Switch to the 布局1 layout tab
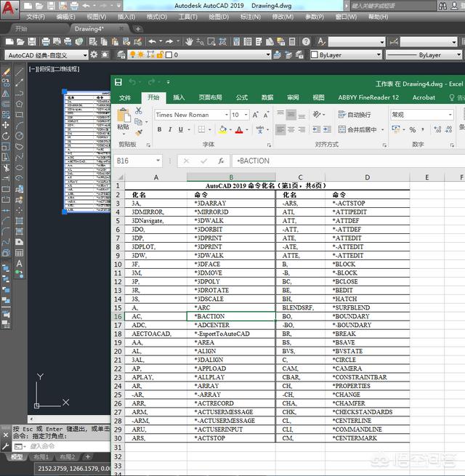This screenshot has width=465, height=476. tap(41, 456)
